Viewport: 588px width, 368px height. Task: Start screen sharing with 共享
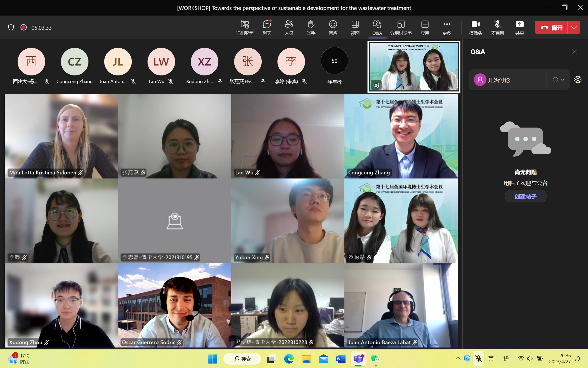tap(519, 27)
